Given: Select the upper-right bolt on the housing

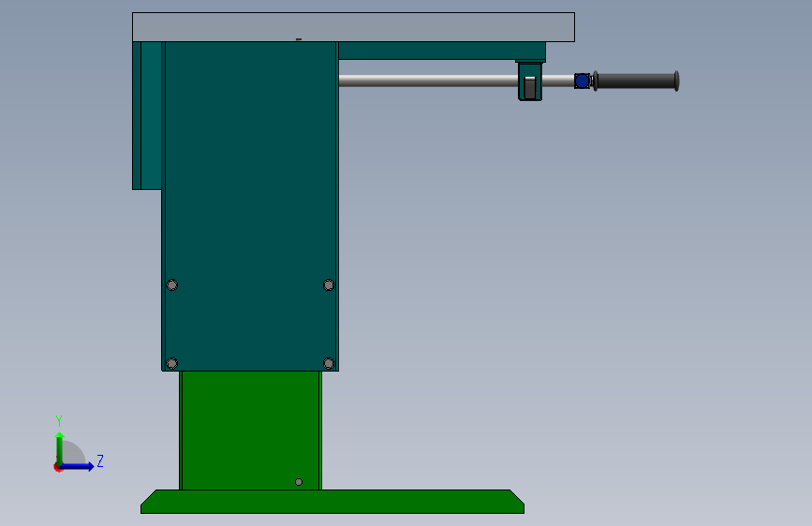Looking at the screenshot, I should pos(329,285).
